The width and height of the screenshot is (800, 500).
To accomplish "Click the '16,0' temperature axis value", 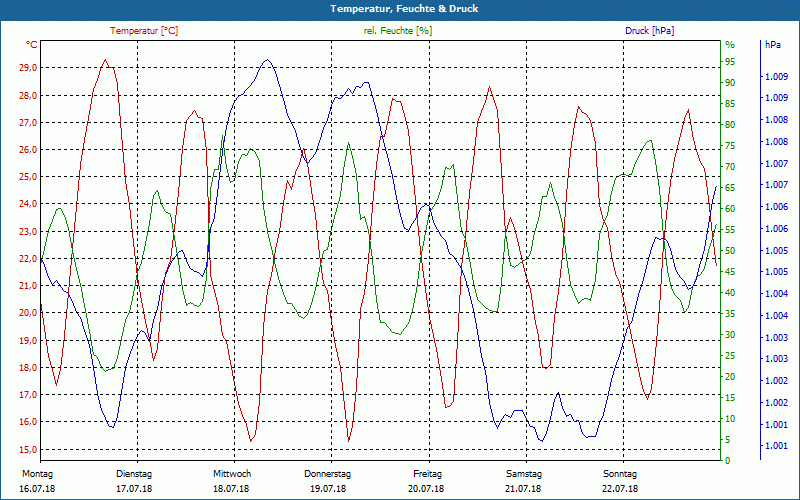I will 28,422.
